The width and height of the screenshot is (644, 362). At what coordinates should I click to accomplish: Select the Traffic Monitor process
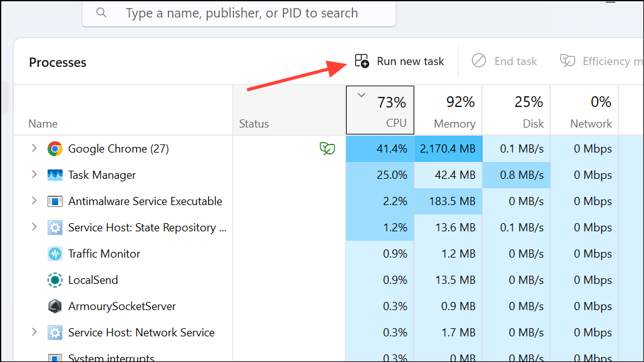click(104, 254)
